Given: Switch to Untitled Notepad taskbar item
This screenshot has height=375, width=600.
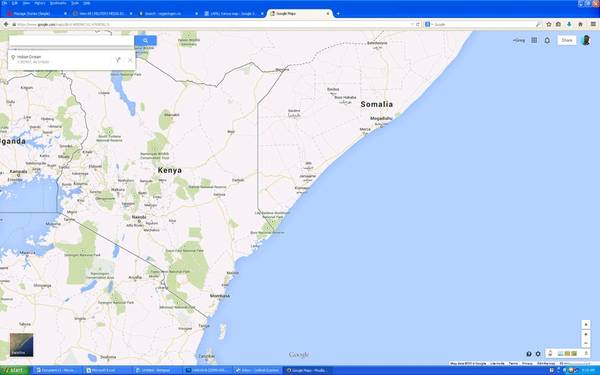Looking at the screenshot, I should [158, 370].
